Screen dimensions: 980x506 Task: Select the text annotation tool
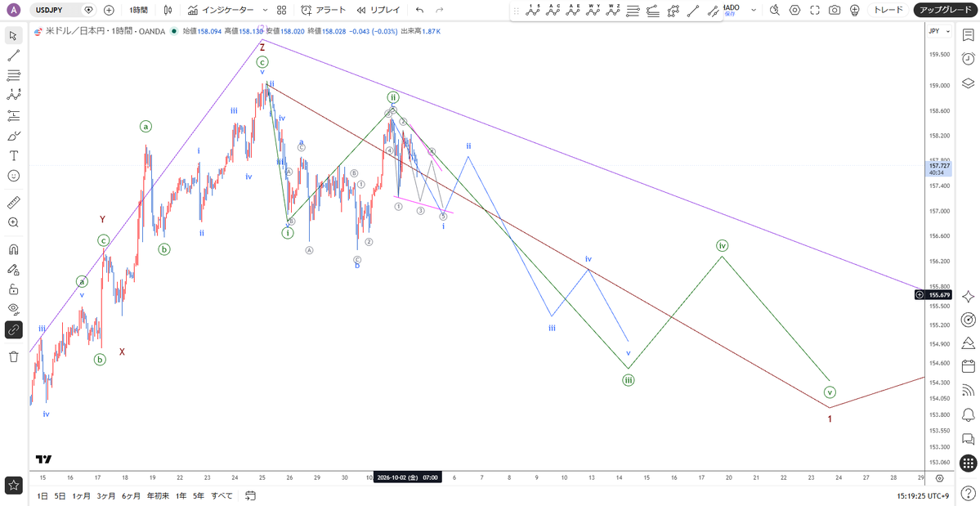[14, 155]
